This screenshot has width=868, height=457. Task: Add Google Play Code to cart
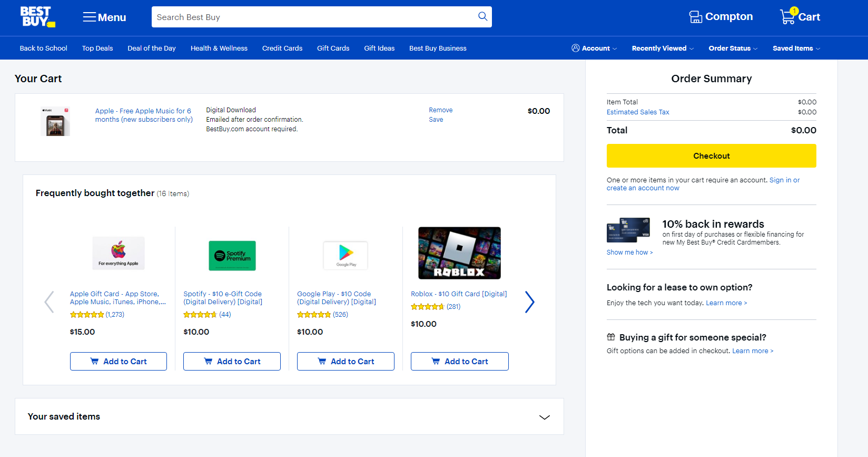[x=346, y=362]
